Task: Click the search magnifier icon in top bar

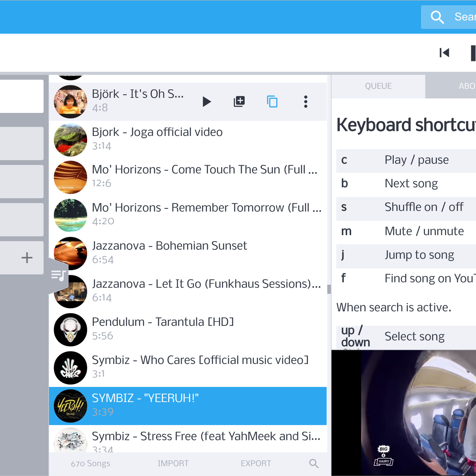Action: pos(437,17)
